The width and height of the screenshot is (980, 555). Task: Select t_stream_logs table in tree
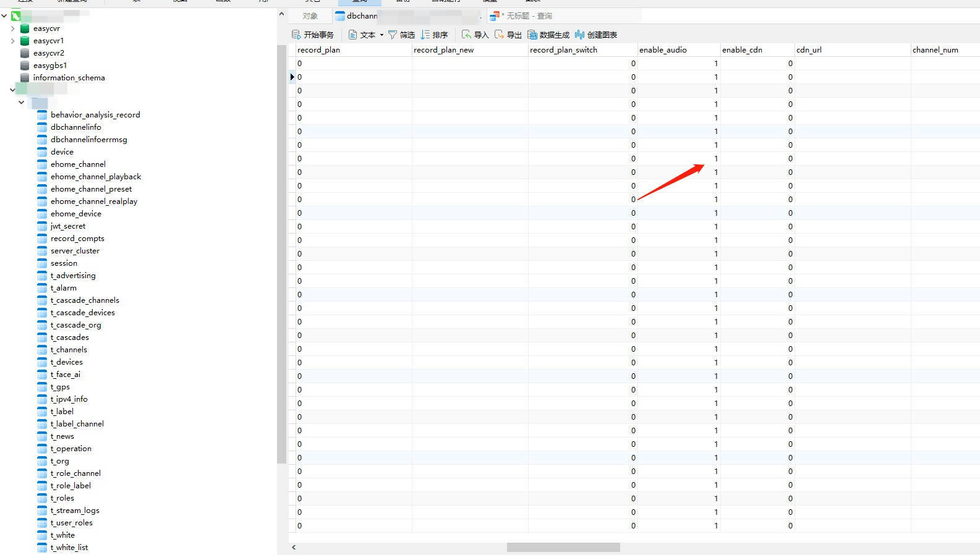75,511
